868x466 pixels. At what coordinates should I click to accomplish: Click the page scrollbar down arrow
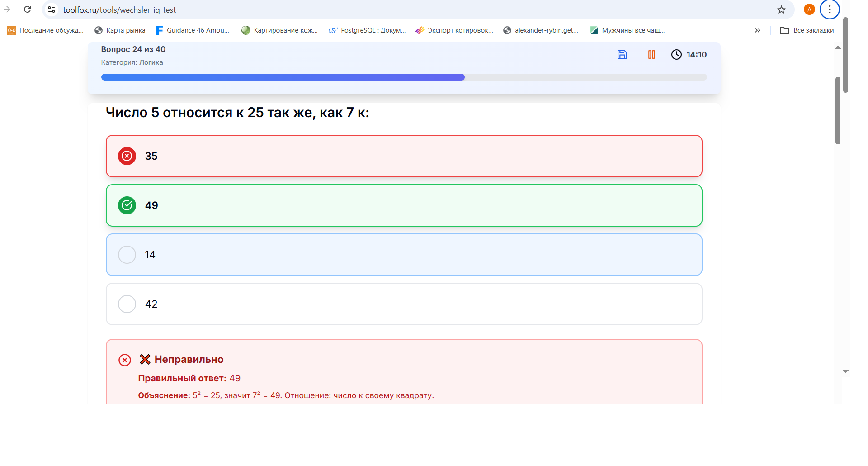tap(845, 371)
